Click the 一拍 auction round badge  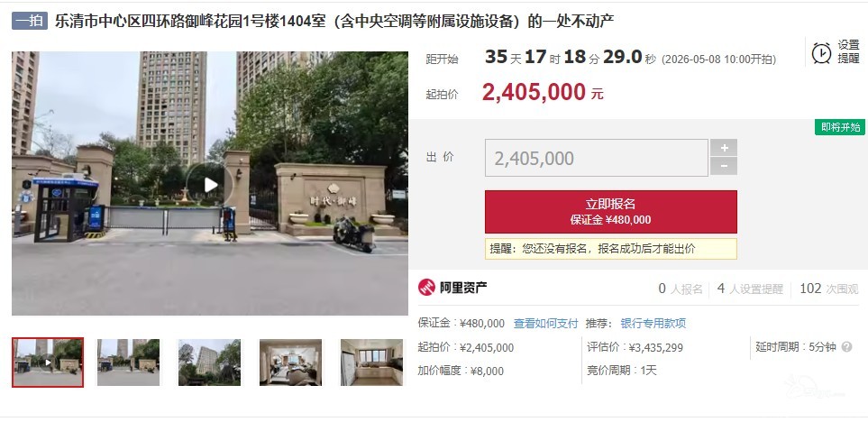(30, 21)
